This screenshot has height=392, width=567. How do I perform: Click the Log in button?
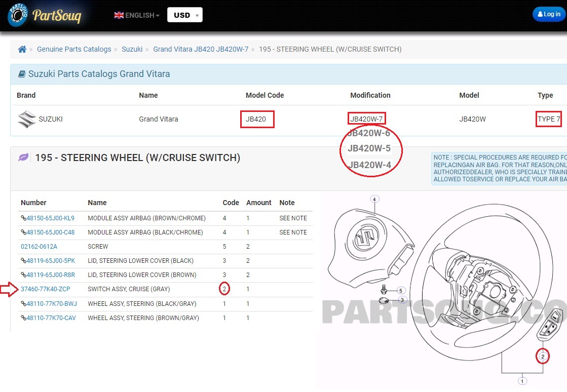pyautogui.click(x=549, y=14)
